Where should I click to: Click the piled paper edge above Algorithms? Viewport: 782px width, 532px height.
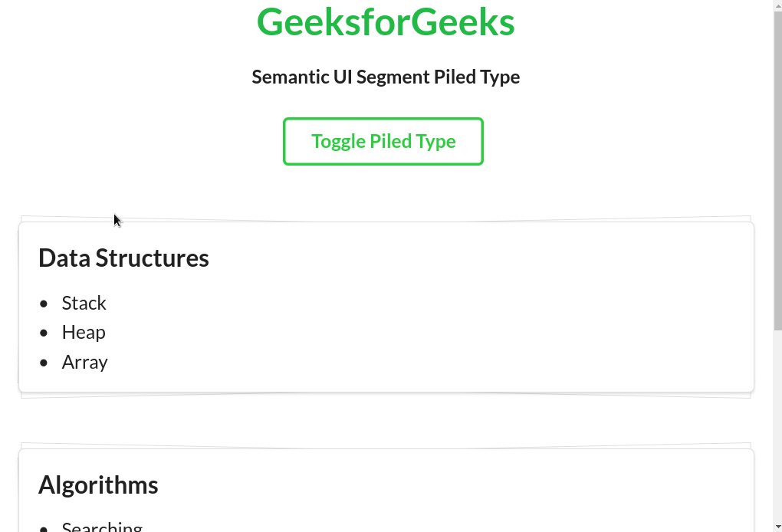coord(383,446)
